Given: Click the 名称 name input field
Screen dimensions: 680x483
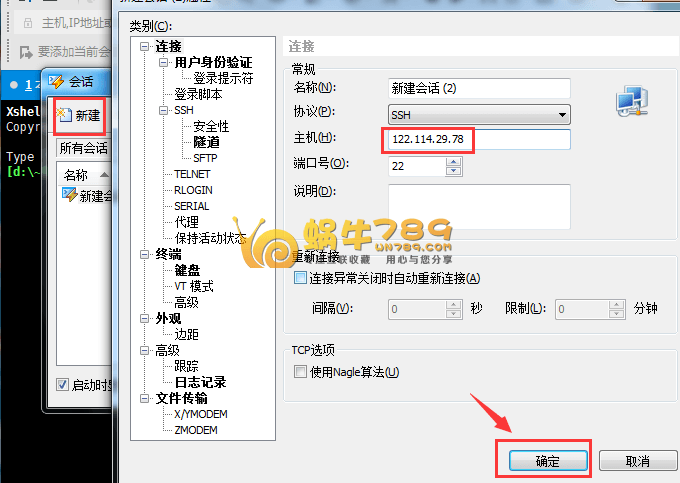Looking at the screenshot, I should [478, 89].
